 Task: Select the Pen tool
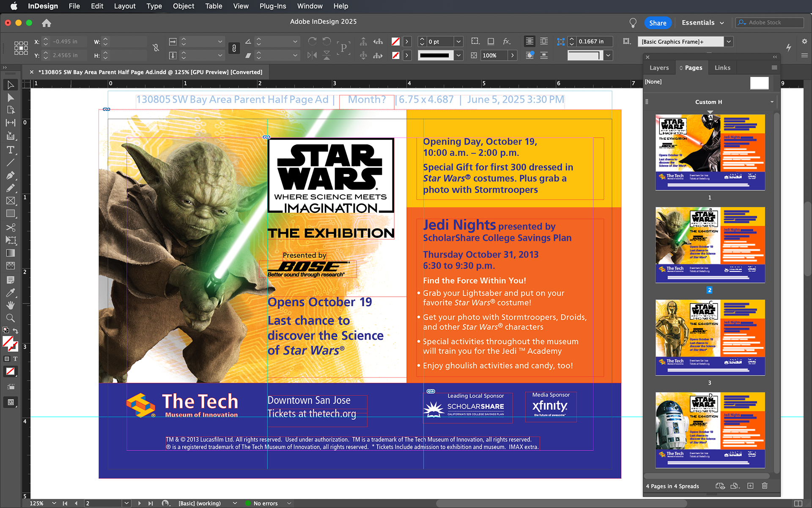(x=11, y=175)
